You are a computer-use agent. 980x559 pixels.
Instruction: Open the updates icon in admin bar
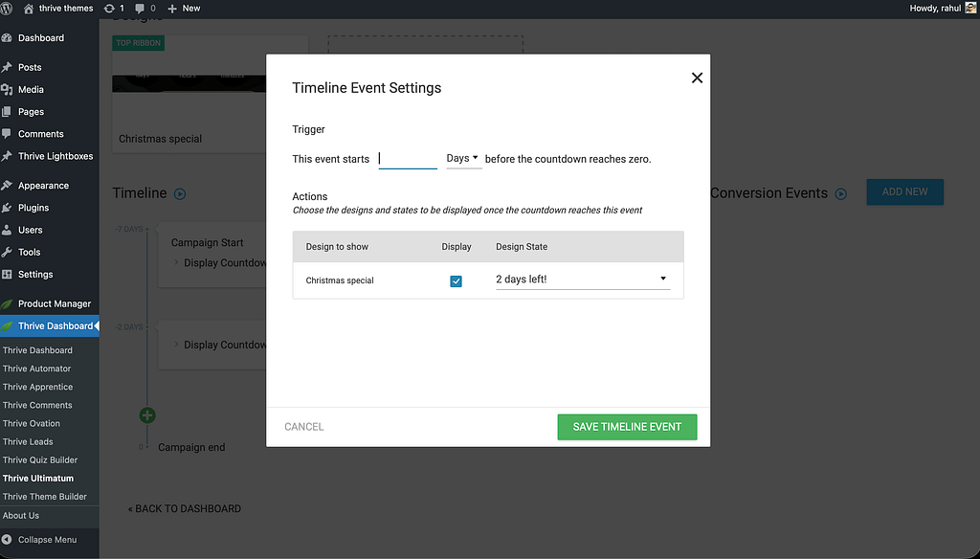[x=109, y=8]
